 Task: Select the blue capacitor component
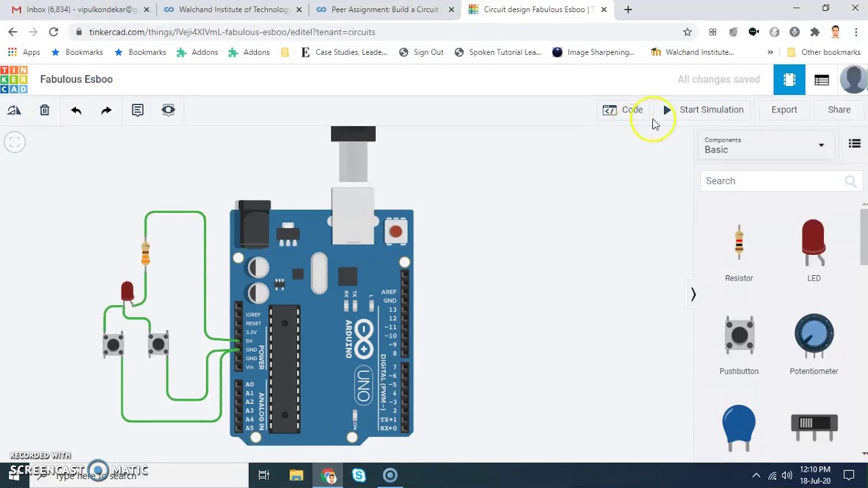coord(739,428)
